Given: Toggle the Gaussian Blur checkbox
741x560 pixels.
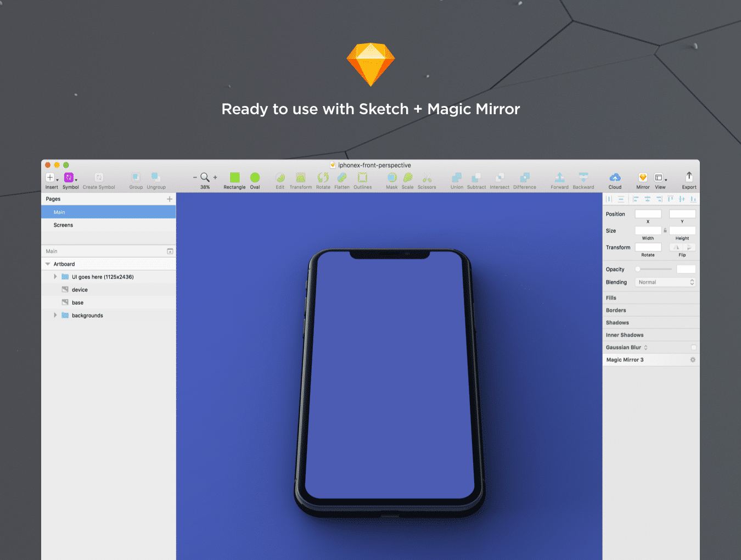Looking at the screenshot, I should (x=693, y=348).
